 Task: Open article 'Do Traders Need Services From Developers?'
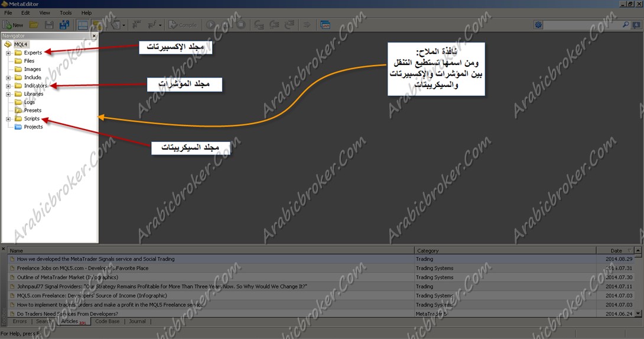67,314
